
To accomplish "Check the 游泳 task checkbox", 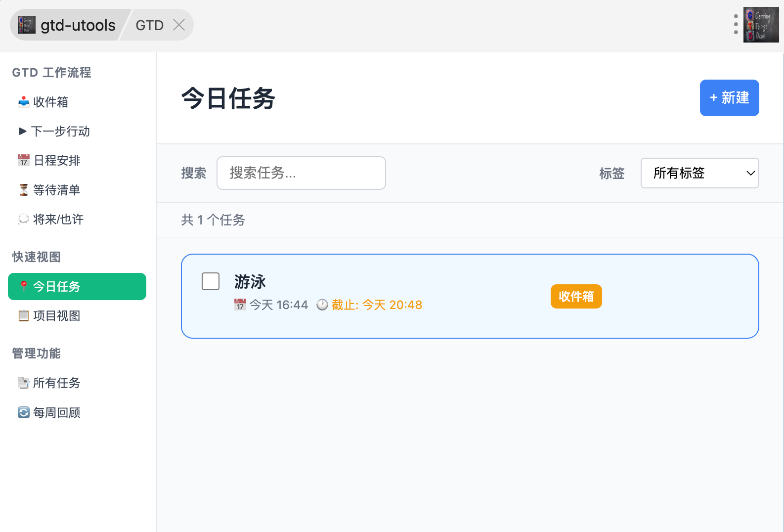I will [x=211, y=281].
